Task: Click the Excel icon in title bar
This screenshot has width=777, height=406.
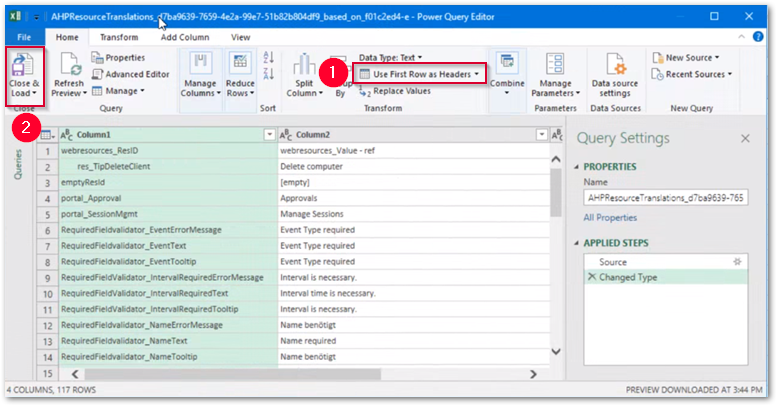Action: (x=15, y=16)
